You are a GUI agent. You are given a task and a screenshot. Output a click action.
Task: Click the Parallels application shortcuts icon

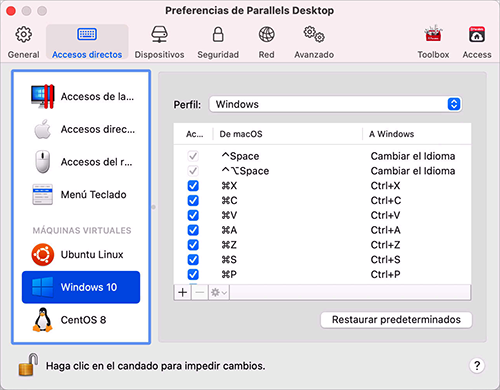[43, 97]
